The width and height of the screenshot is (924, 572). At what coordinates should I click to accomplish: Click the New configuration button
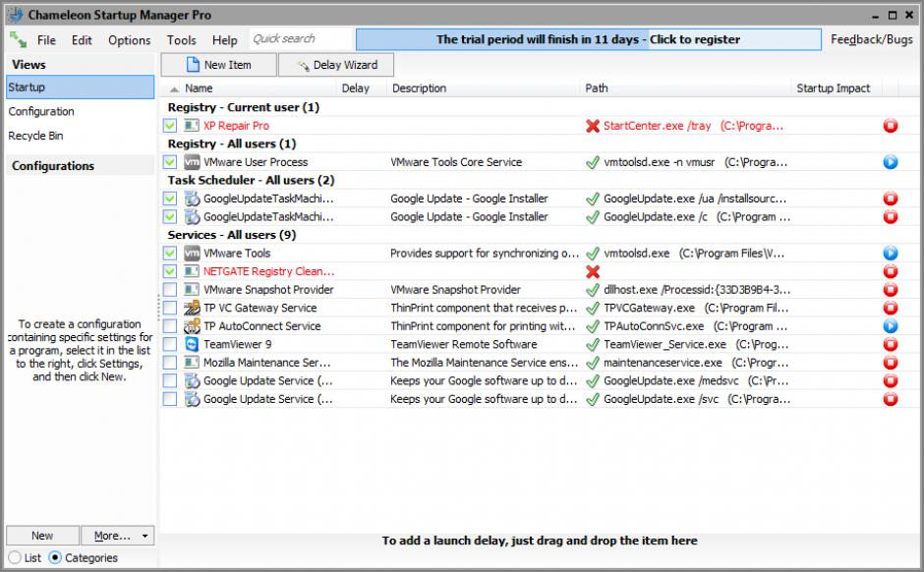42,536
